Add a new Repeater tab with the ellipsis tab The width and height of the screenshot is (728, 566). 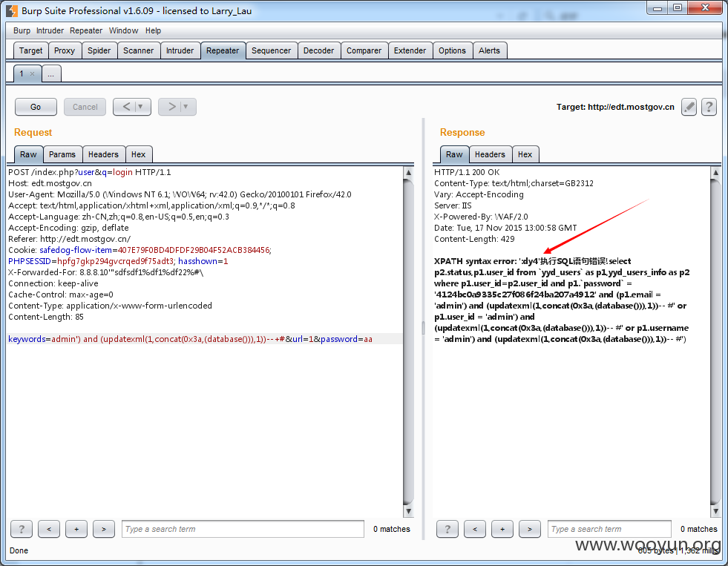[x=51, y=73]
